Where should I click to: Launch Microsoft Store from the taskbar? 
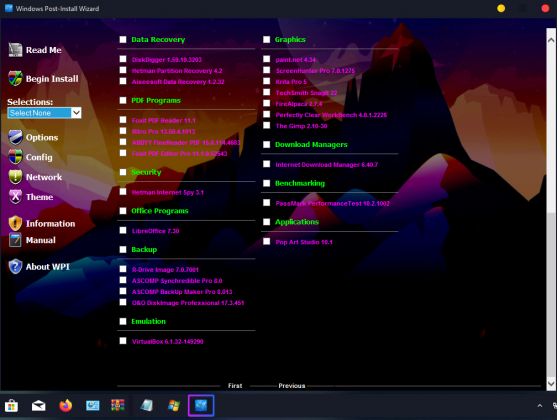pos(11,405)
